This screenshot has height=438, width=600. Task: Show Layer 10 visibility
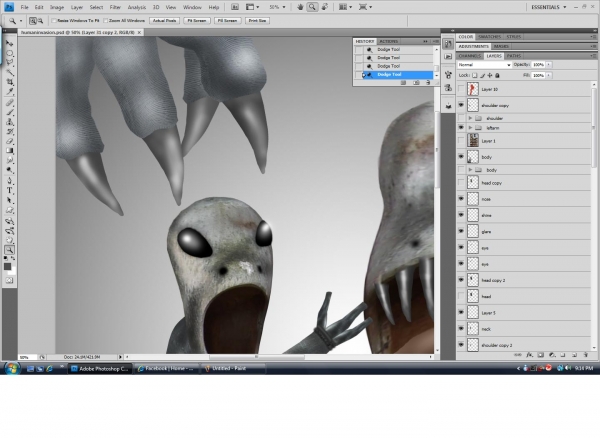(x=461, y=89)
